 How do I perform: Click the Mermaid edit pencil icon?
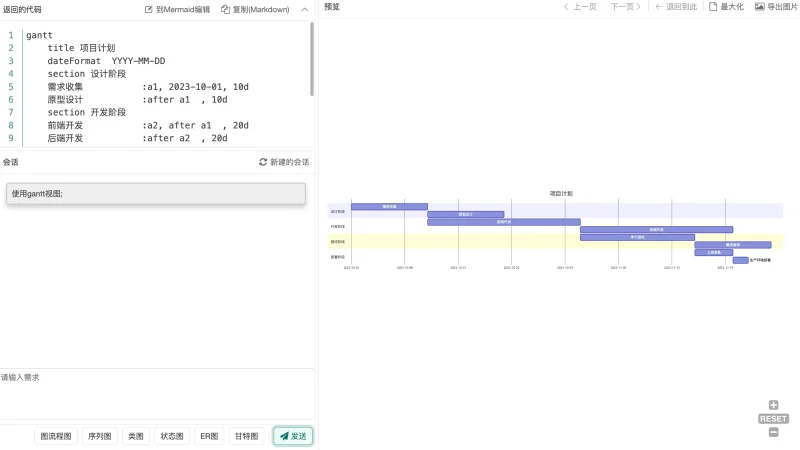pos(148,9)
